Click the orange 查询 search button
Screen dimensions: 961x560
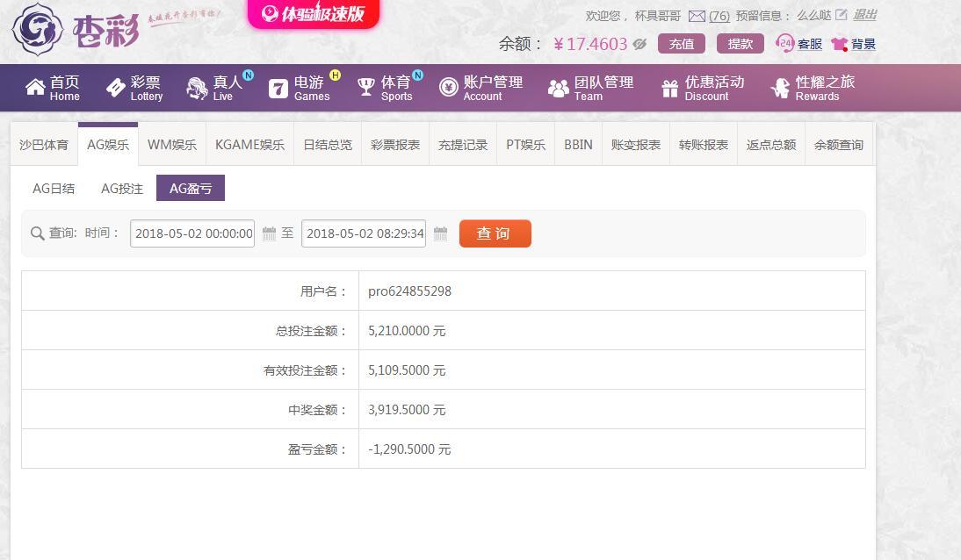click(x=495, y=233)
